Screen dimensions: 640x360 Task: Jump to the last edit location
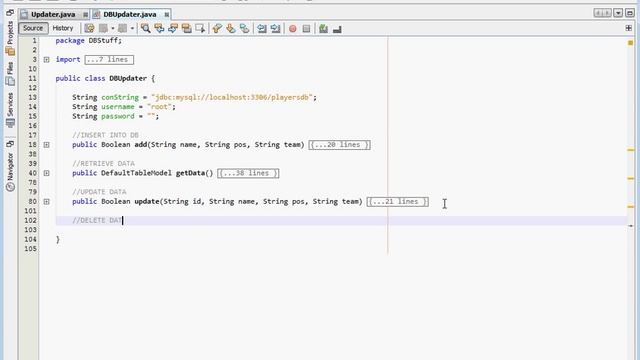click(89, 28)
